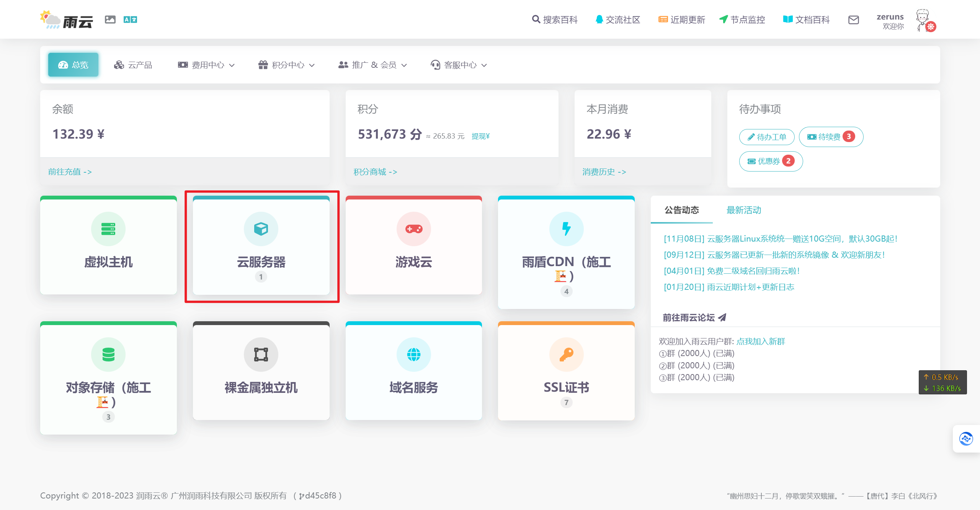Click the 雨盾CDN lightning icon
This screenshot has height=510, width=980.
[x=567, y=229]
